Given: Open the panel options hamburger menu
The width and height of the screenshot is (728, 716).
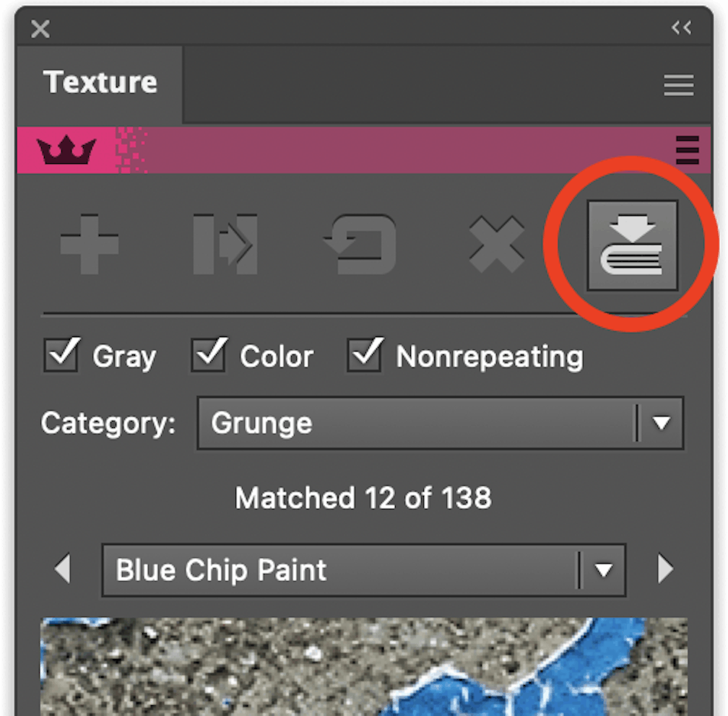Looking at the screenshot, I should click(x=678, y=85).
